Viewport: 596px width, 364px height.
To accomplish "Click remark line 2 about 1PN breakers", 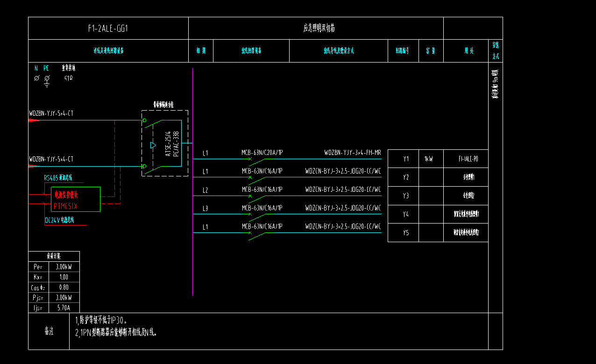I will 116,333.
